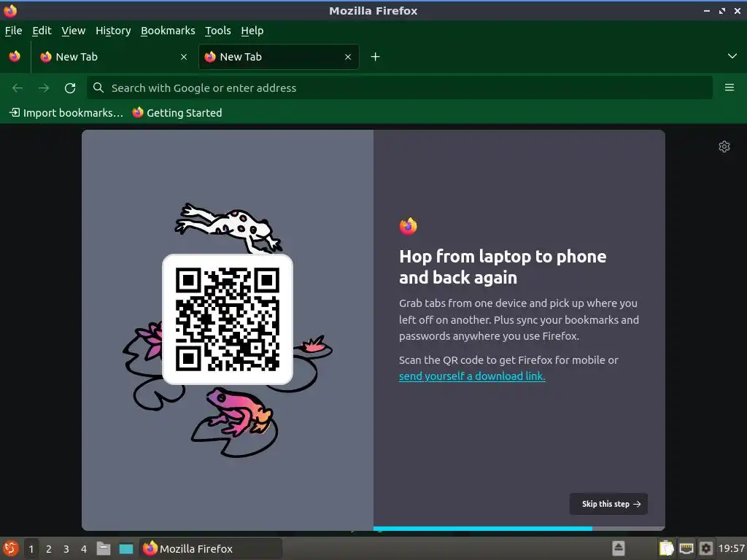Open the network tray icon

pos(686,548)
